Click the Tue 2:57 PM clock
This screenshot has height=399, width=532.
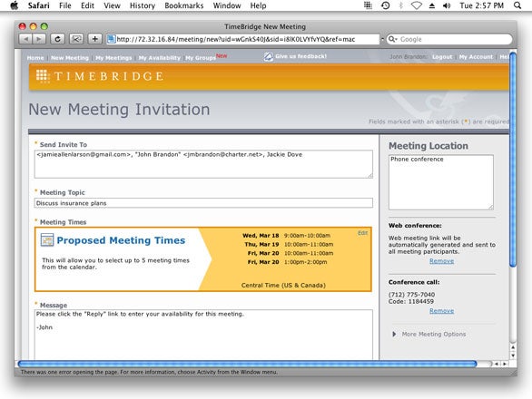[x=481, y=5]
